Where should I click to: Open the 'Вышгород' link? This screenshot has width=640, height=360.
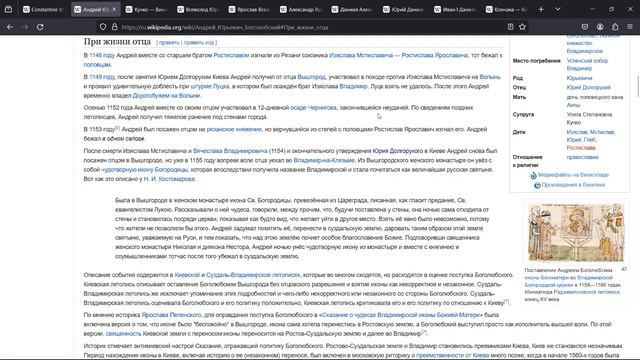(x=311, y=77)
